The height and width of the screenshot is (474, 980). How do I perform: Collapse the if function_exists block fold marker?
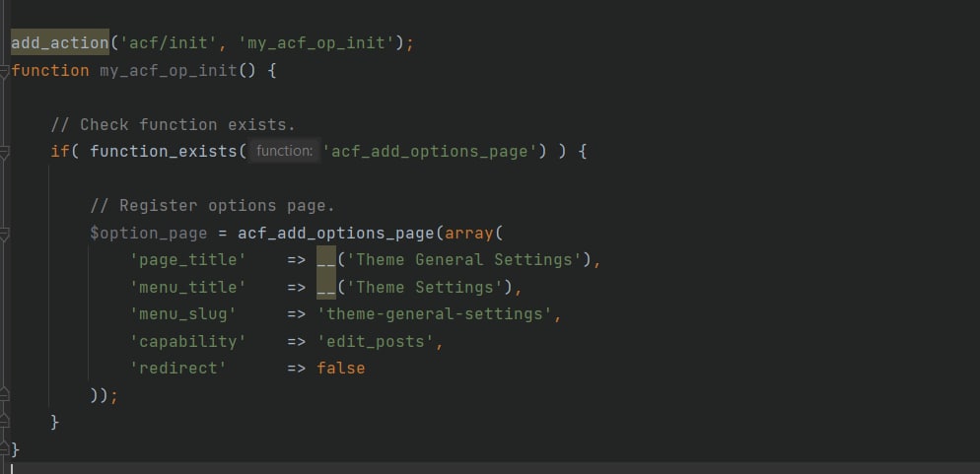coord(4,153)
